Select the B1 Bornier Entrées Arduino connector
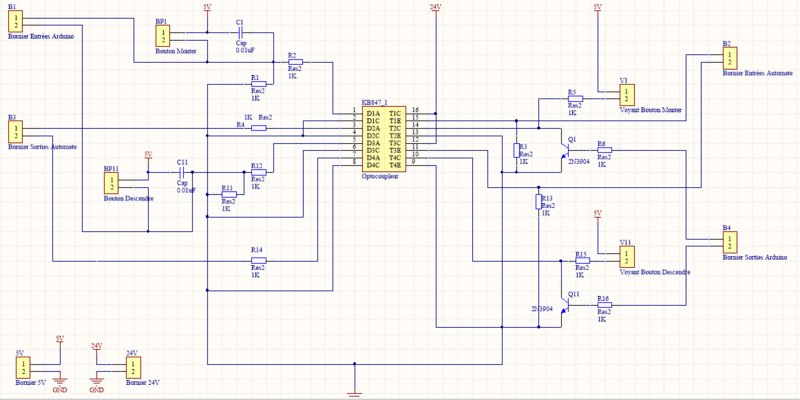This screenshot has width=800, height=400. [17, 24]
